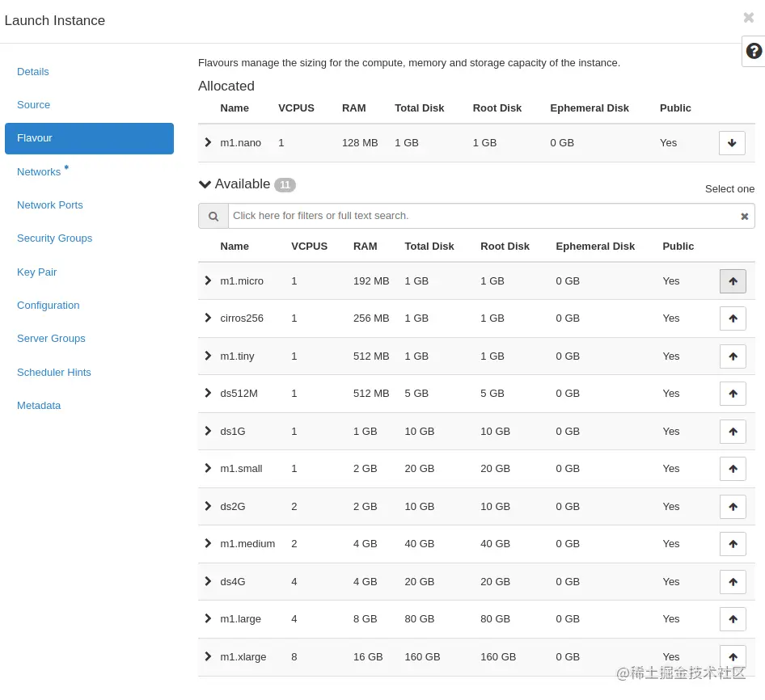Sort Available table by Total Disk

coord(429,247)
